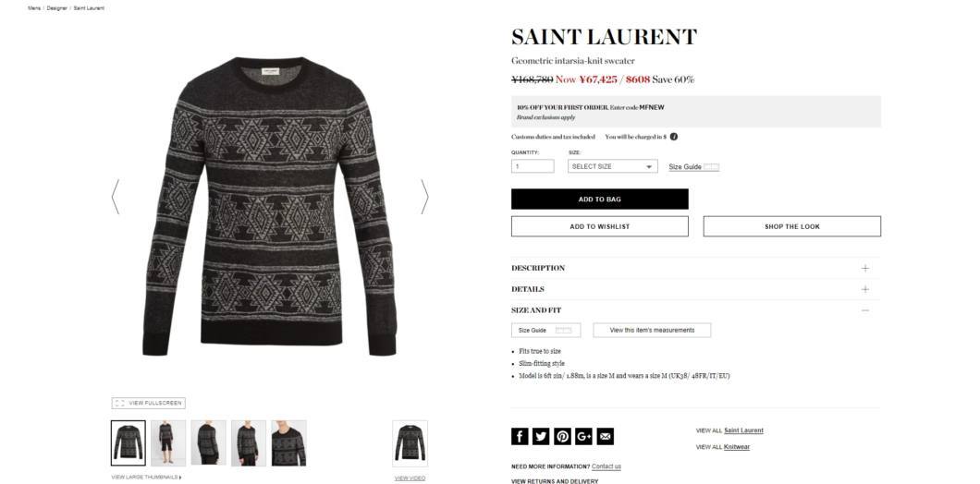Click the quantity input field
Screen dimensions: 980x484
point(533,167)
